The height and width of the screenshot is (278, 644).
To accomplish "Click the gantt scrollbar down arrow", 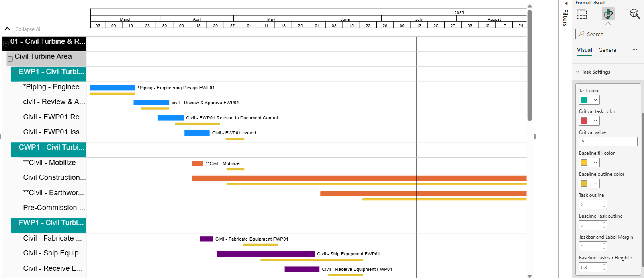I will (530, 276).
